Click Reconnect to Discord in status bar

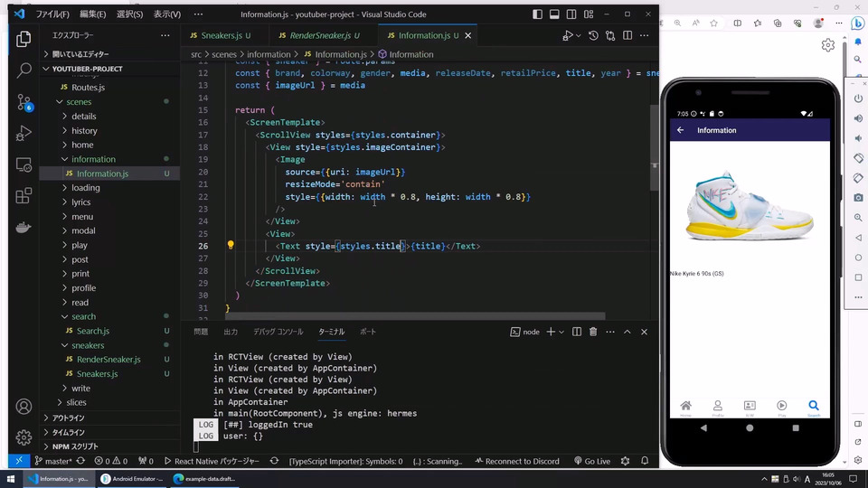pyautogui.click(x=515, y=461)
